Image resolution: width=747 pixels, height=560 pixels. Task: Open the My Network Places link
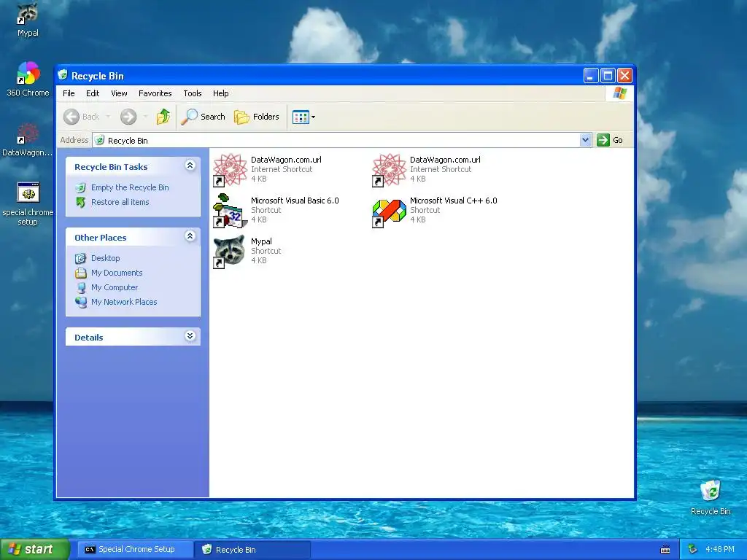click(124, 302)
